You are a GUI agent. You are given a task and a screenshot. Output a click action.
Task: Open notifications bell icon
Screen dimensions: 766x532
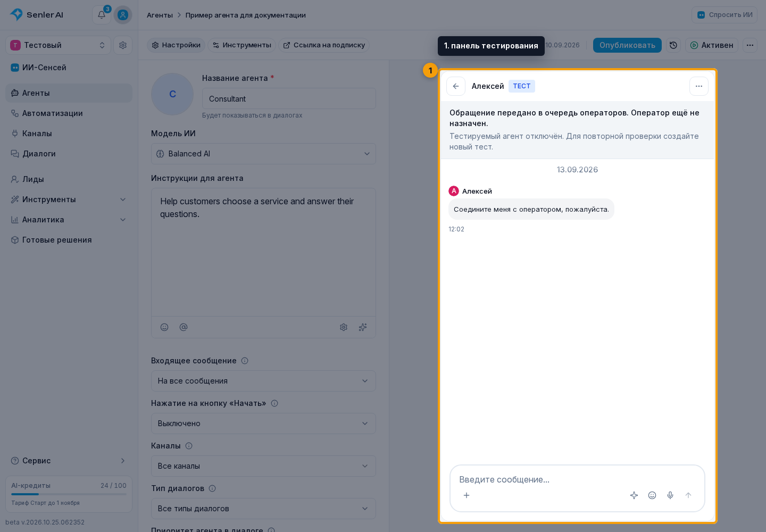click(x=102, y=15)
